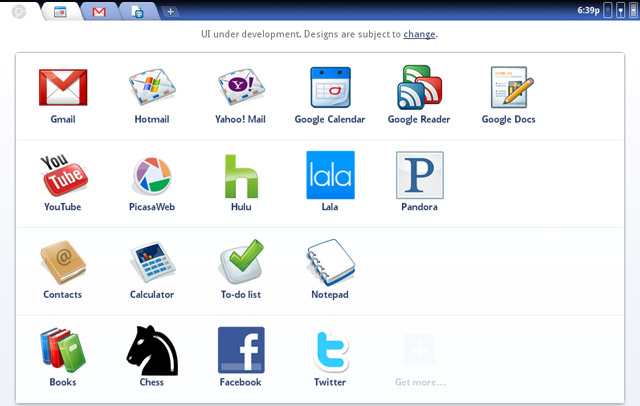Click the 'Google Reader' label
The image size is (640, 406).
[x=419, y=120]
